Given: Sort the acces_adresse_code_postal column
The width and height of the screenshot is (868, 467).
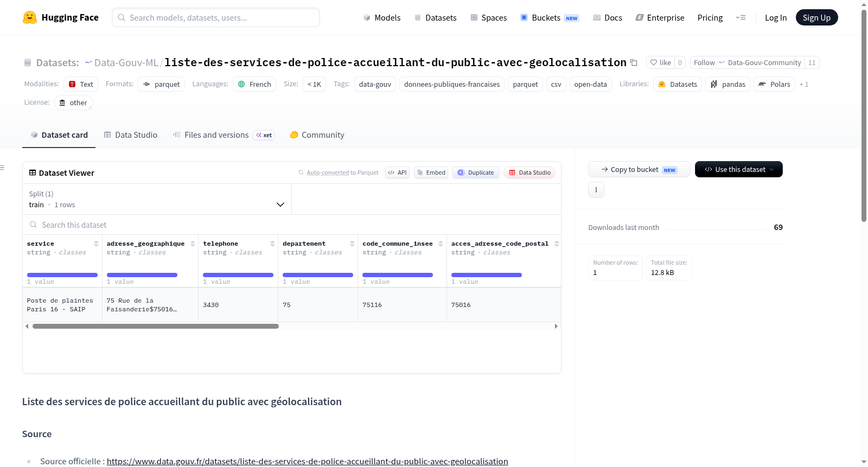Looking at the screenshot, I should [557, 244].
